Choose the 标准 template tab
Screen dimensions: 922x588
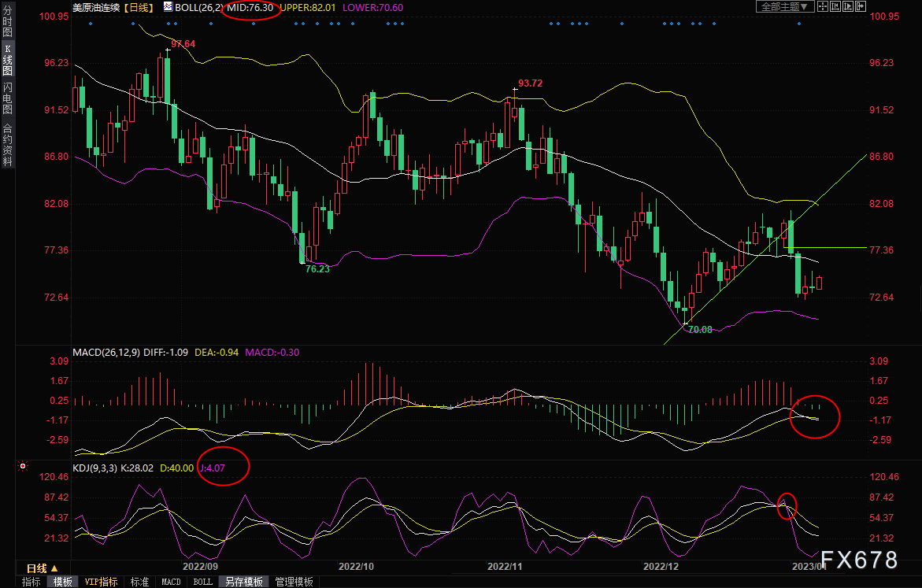140,582
